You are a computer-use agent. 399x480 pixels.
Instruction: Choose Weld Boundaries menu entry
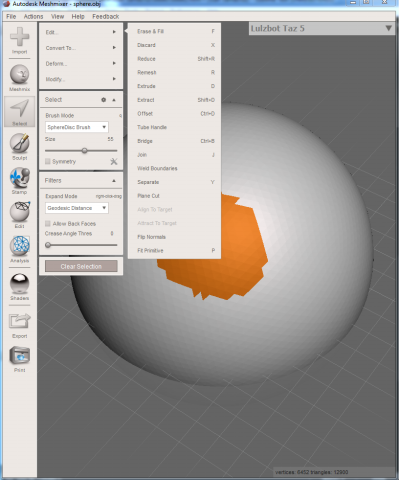(174, 168)
